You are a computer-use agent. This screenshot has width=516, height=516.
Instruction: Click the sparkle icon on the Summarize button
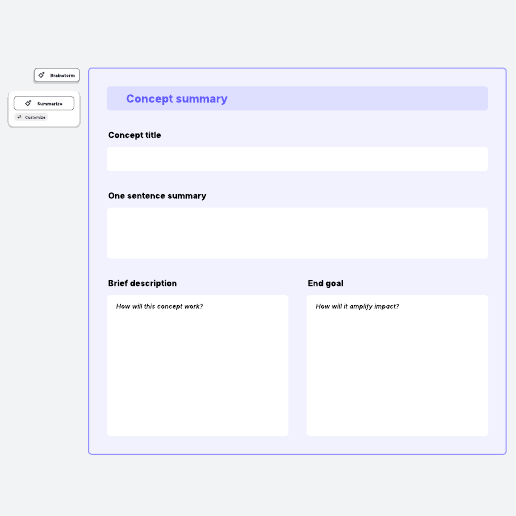point(28,103)
